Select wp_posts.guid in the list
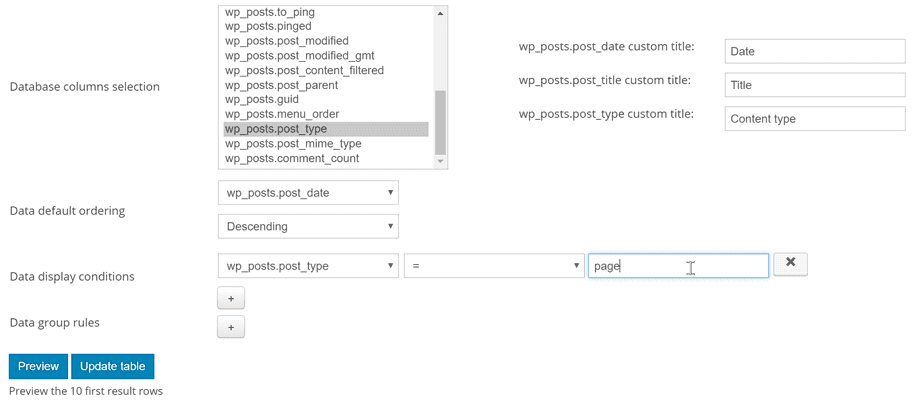The height and width of the screenshot is (402, 920). pos(326,100)
